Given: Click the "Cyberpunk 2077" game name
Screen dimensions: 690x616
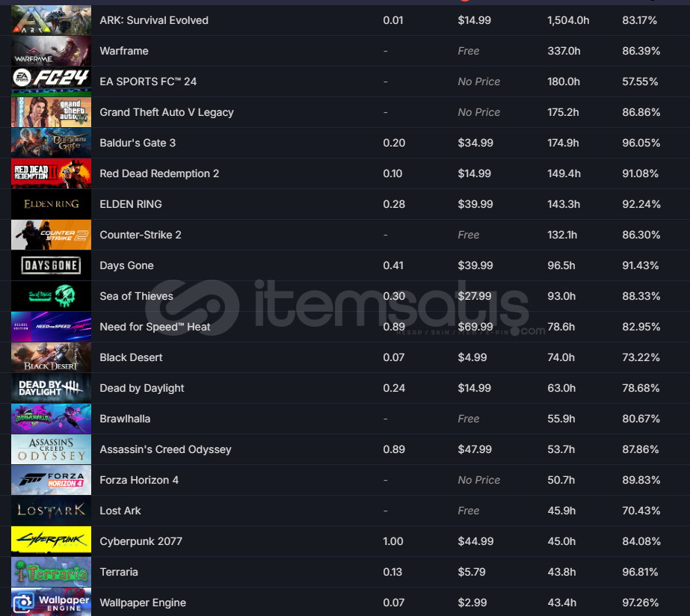Looking at the screenshot, I should click(x=141, y=541).
